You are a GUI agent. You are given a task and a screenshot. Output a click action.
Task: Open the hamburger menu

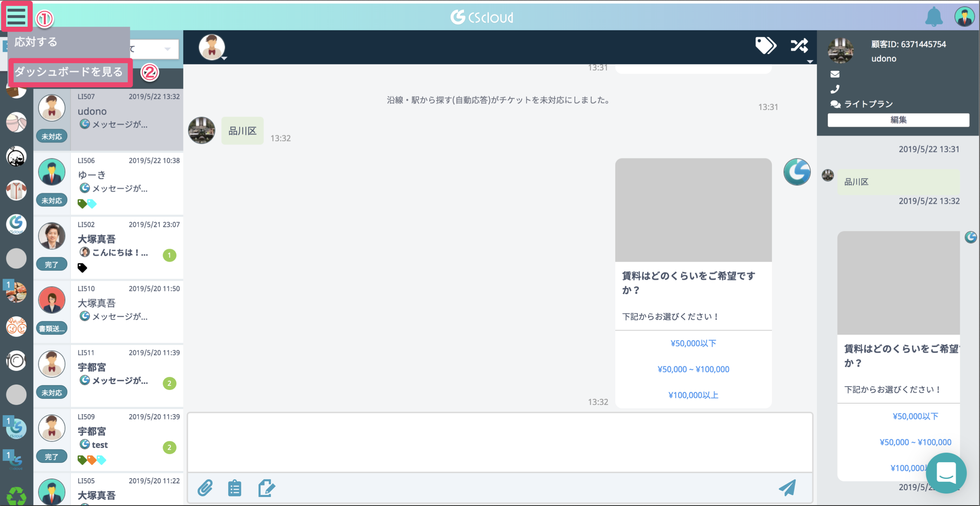(x=16, y=16)
